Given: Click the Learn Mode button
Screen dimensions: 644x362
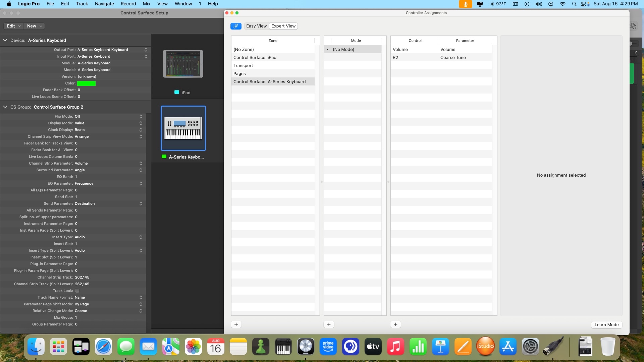Looking at the screenshot, I should pos(606,324).
